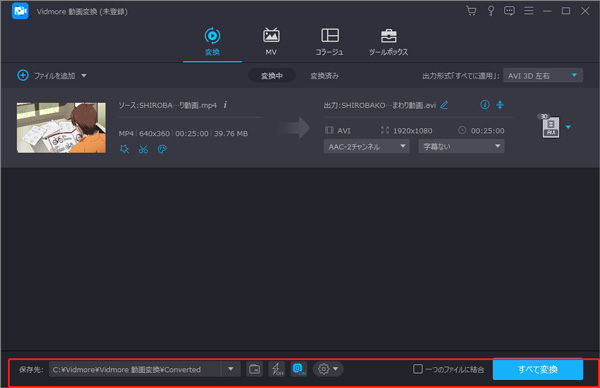Click the add files button
Viewport: 600px width, 388px height.
[52, 75]
